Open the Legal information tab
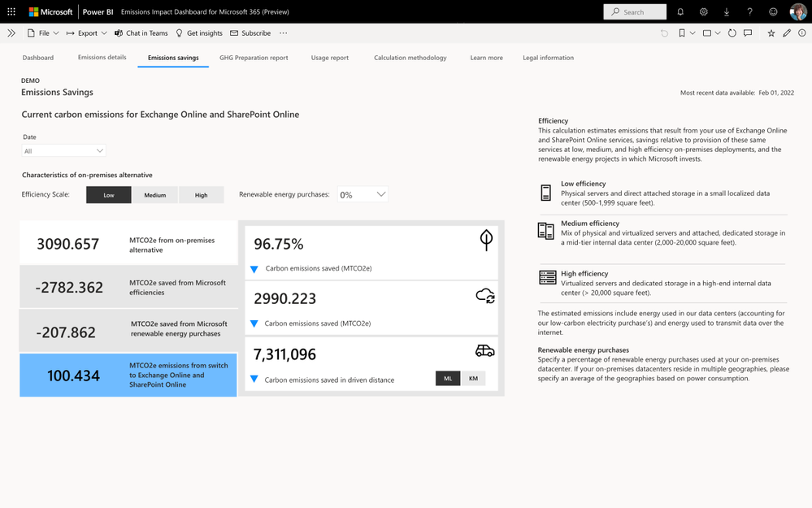 (548, 58)
